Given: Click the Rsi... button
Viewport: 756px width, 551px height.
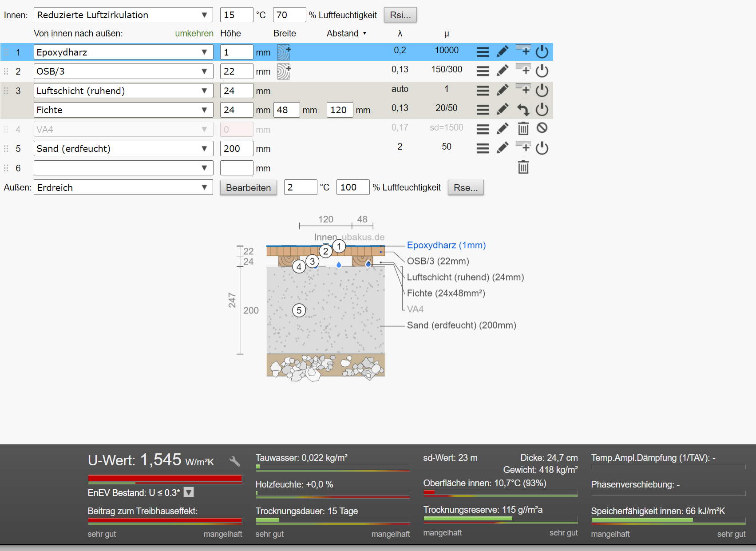Looking at the screenshot, I should click(400, 15).
